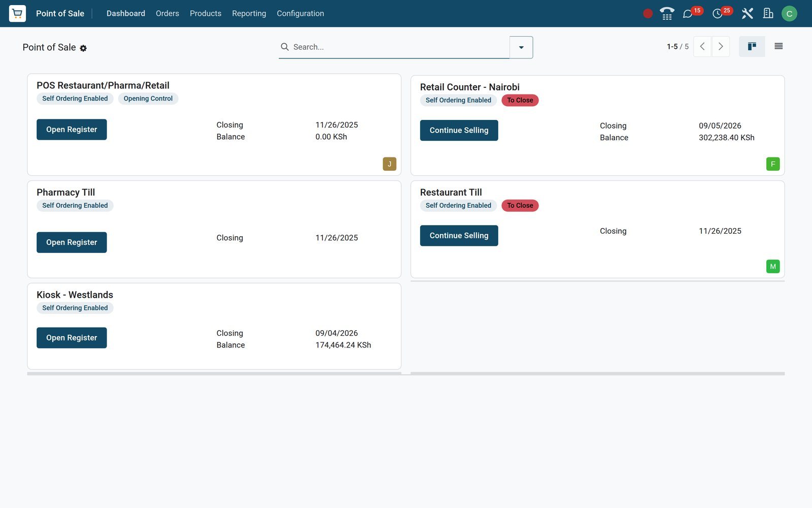
Task: Click Continue Selling for Retail Counter - Nairobi
Action: coord(459,131)
